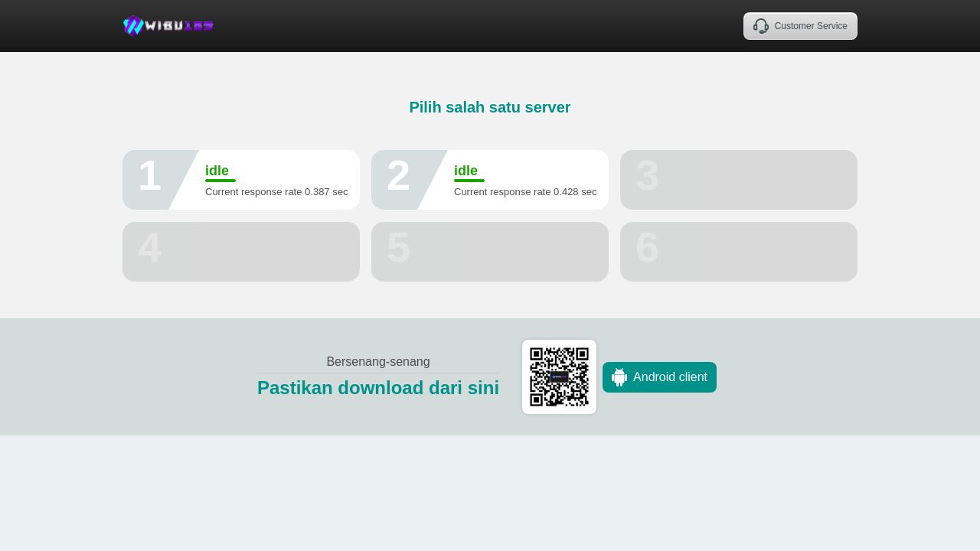Click disabled server 6 card
Screen dimensions: 980x551
click(x=739, y=252)
